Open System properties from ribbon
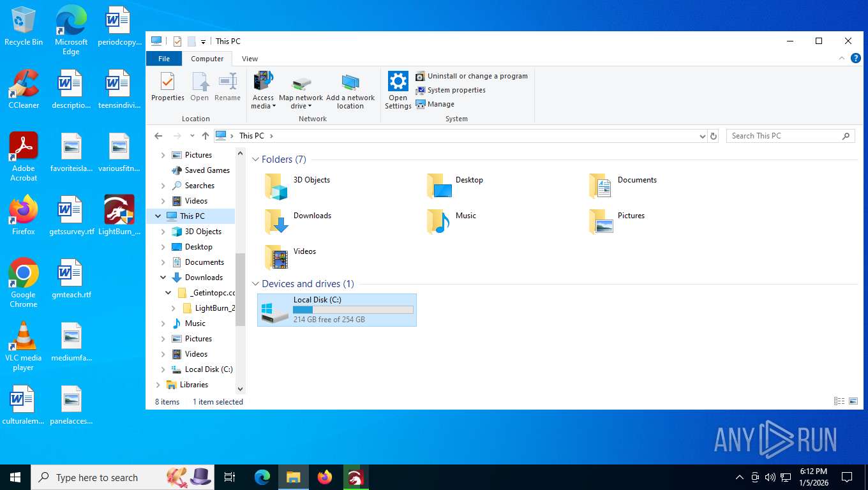This screenshot has height=490, width=868. (451, 90)
